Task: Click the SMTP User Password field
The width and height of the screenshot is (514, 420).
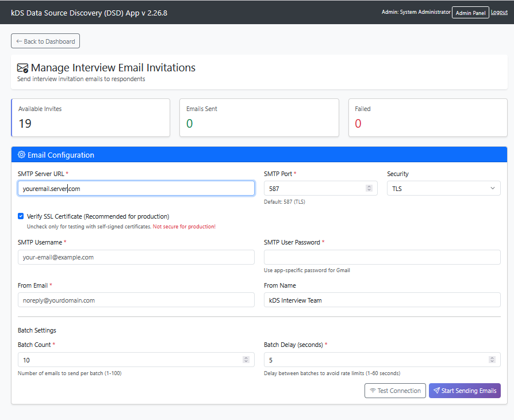Action: 382,257
